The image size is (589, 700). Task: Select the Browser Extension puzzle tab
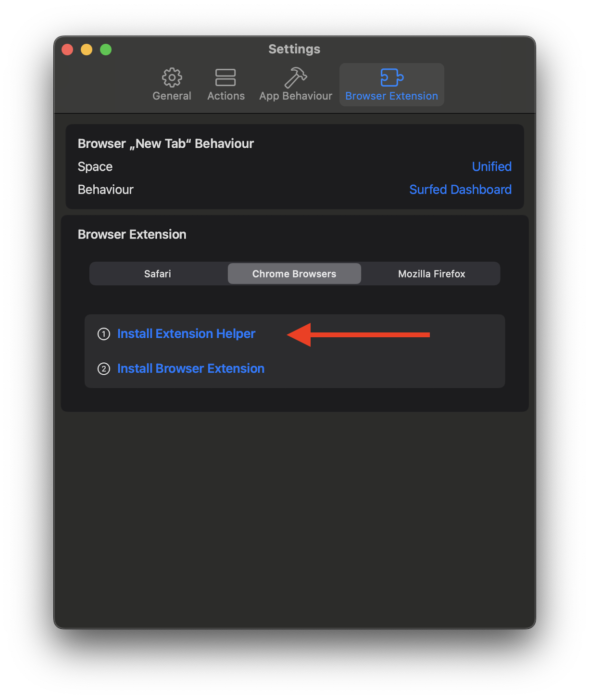tap(391, 85)
